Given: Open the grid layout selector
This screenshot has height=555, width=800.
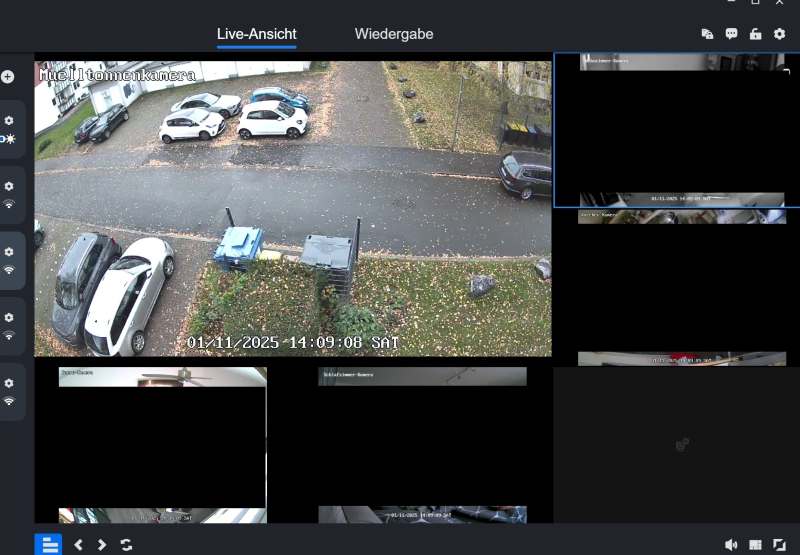Looking at the screenshot, I should point(755,545).
